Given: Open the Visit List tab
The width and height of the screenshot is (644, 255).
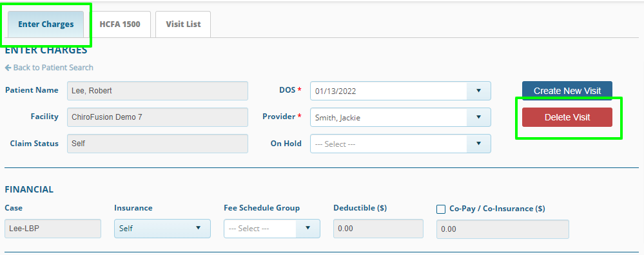Looking at the screenshot, I should pos(183,24).
